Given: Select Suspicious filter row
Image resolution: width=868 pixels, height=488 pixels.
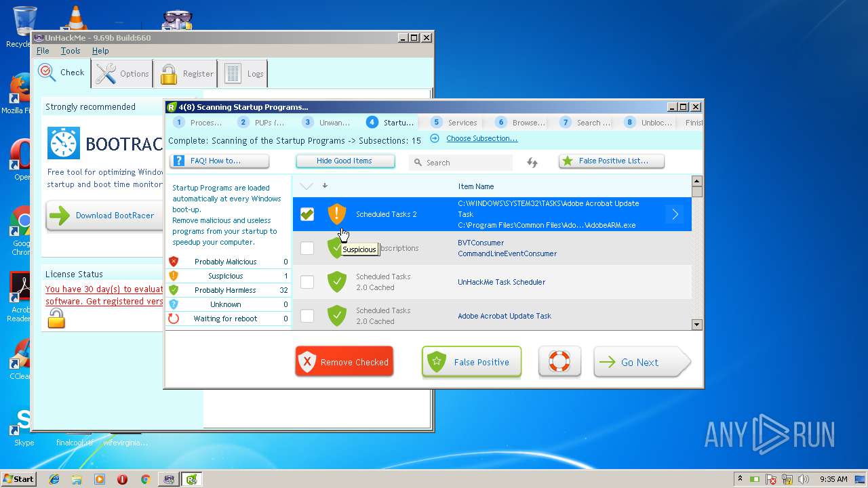Looking at the screenshot, I should click(x=229, y=276).
